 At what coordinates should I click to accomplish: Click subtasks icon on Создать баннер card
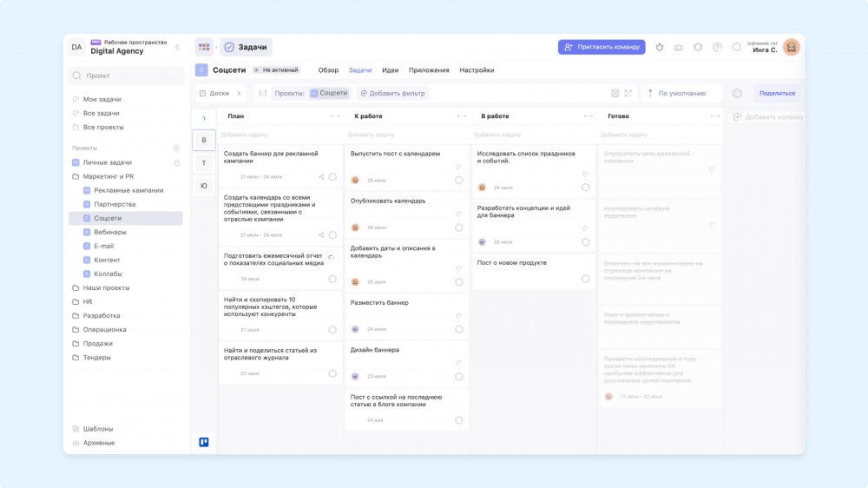coord(321,176)
